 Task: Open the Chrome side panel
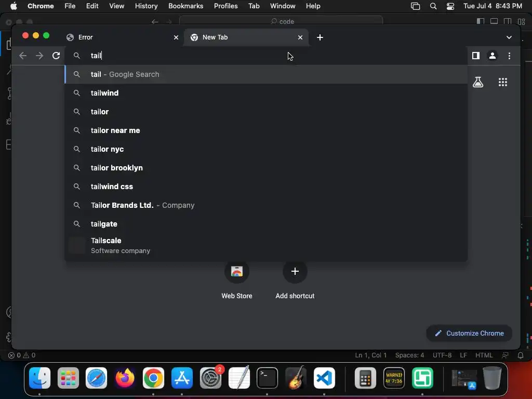coord(476,56)
